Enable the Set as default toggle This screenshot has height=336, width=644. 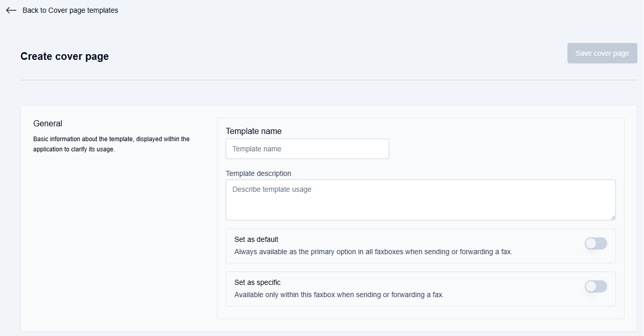point(595,243)
